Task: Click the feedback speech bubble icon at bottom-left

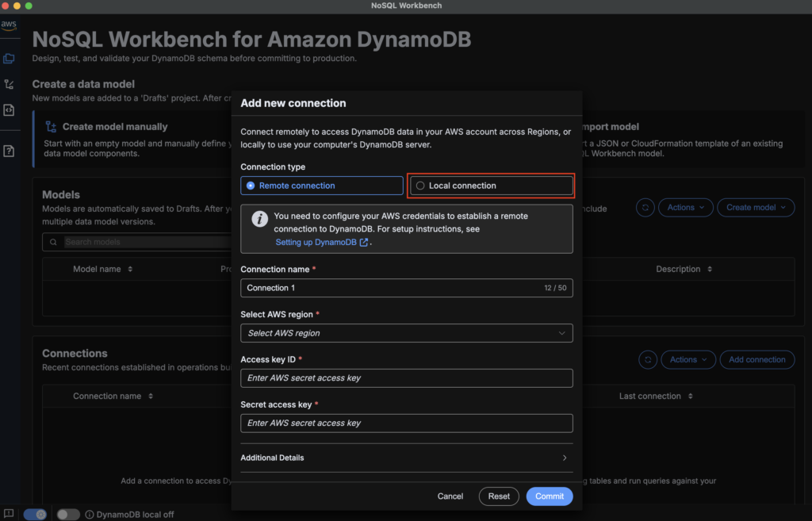Action: click(x=9, y=514)
